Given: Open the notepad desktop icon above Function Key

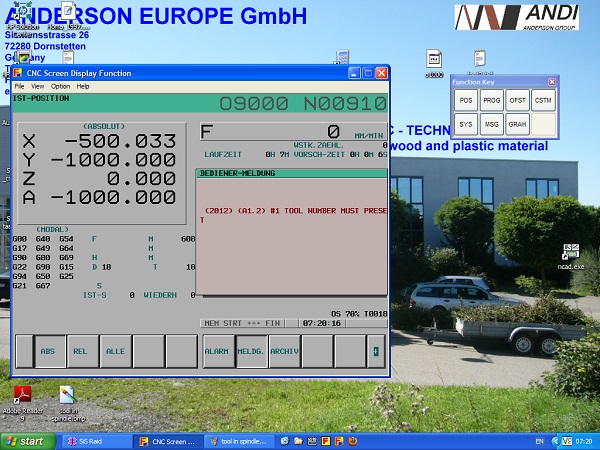Looking at the screenshot, I should point(480,59).
